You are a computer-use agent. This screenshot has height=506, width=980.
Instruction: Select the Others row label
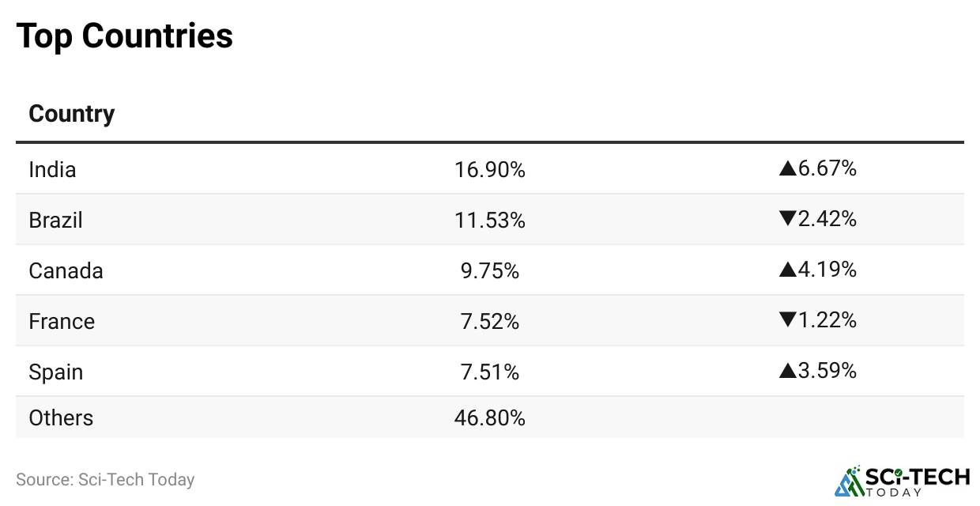pos(61,417)
